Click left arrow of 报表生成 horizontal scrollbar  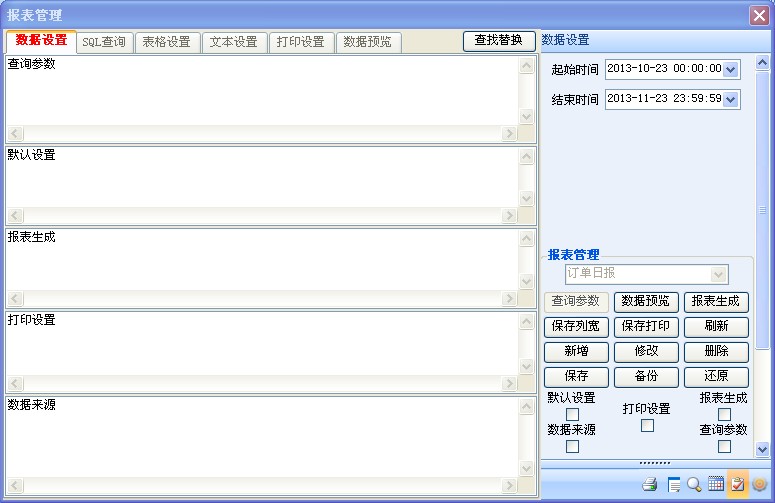pos(15,298)
